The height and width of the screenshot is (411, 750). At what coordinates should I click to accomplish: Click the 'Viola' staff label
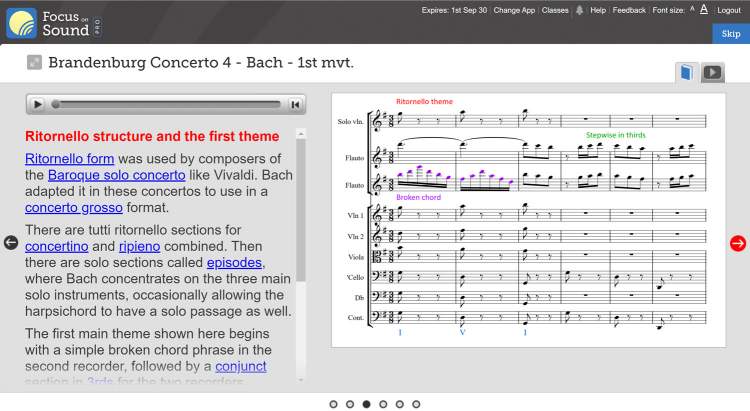tap(356, 257)
